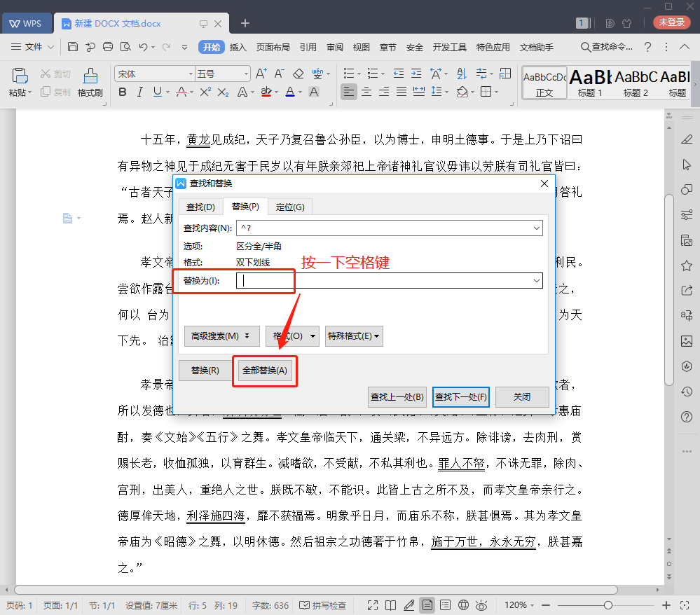Open 拼写检查 from the status bar
Image resolution: width=700 pixels, height=615 pixels.
pos(323,604)
